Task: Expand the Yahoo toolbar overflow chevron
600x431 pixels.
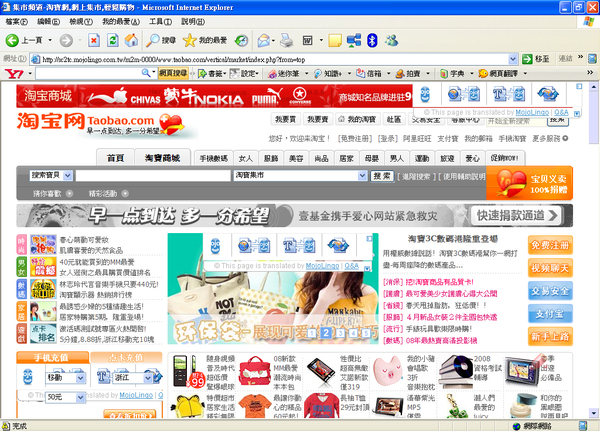Action: (590, 72)
